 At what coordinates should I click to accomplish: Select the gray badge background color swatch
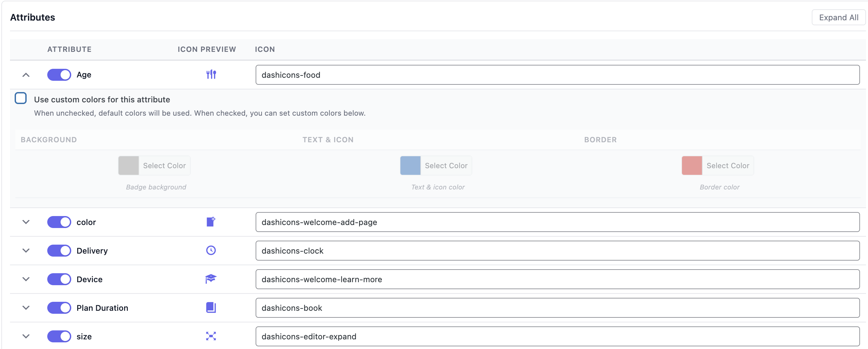coord(128,165)
